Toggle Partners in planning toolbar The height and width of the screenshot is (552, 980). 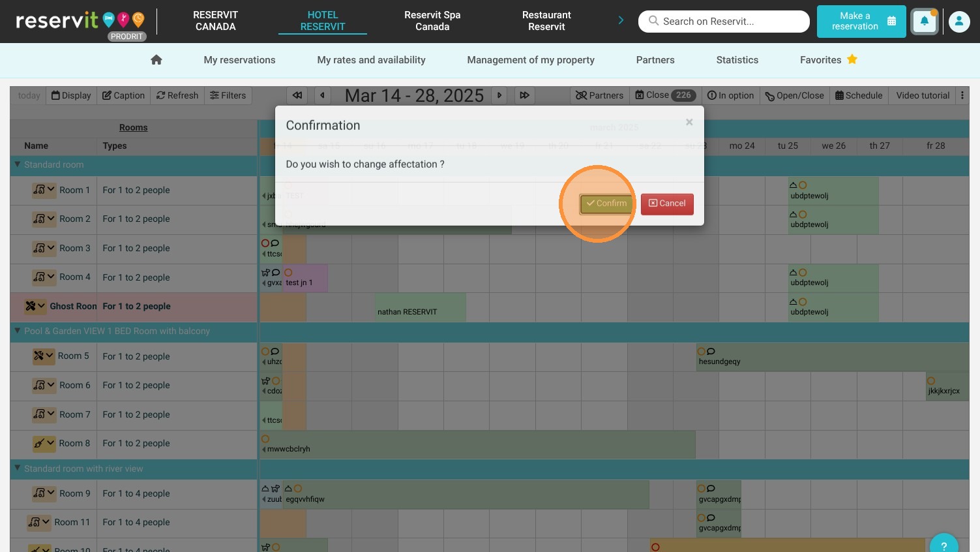pos(599,95)
